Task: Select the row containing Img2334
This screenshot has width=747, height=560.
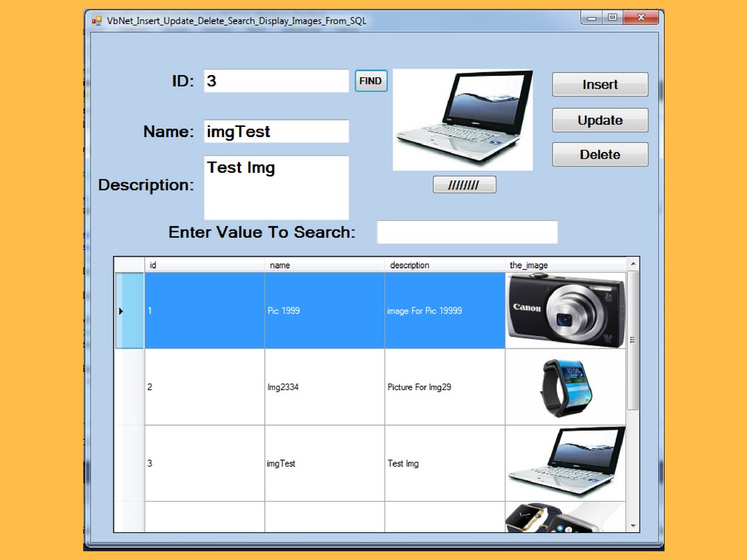Action: coord(324,387)
